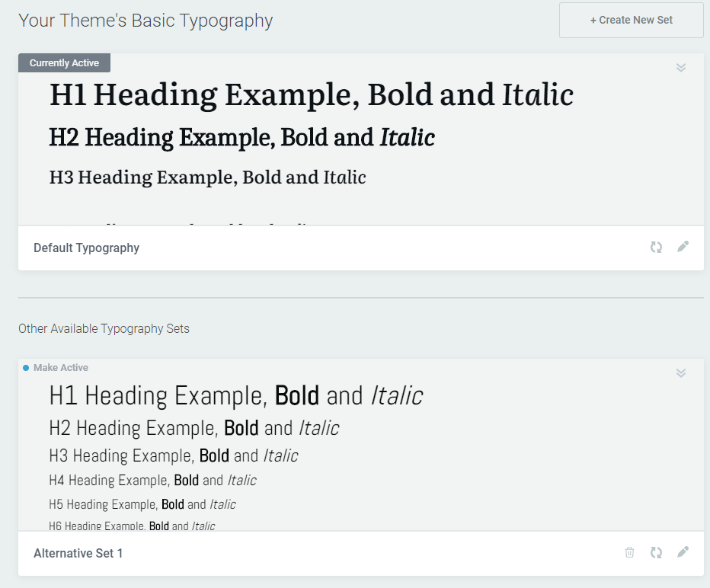Viewport: 710px width, 588px height.
Task: Reset the Default Typography set
Action: pos(656,247)
